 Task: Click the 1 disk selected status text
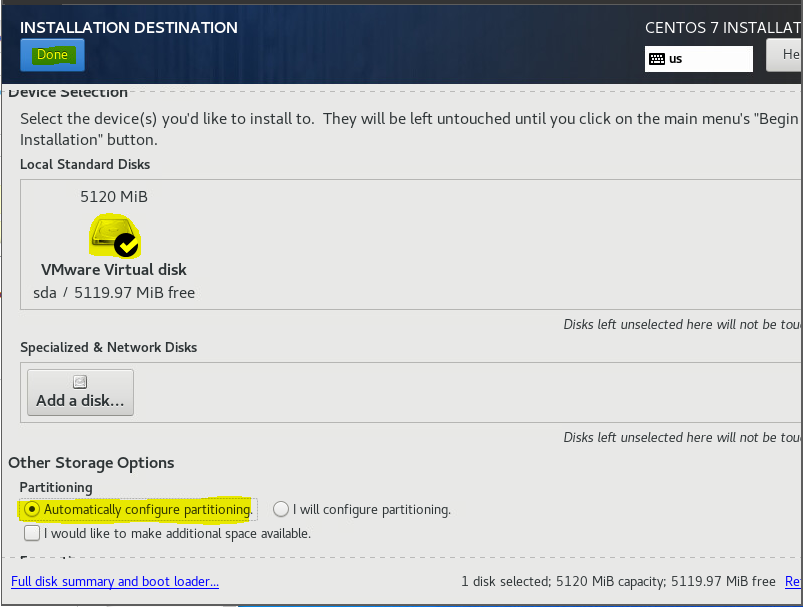(x=617, y=581)
